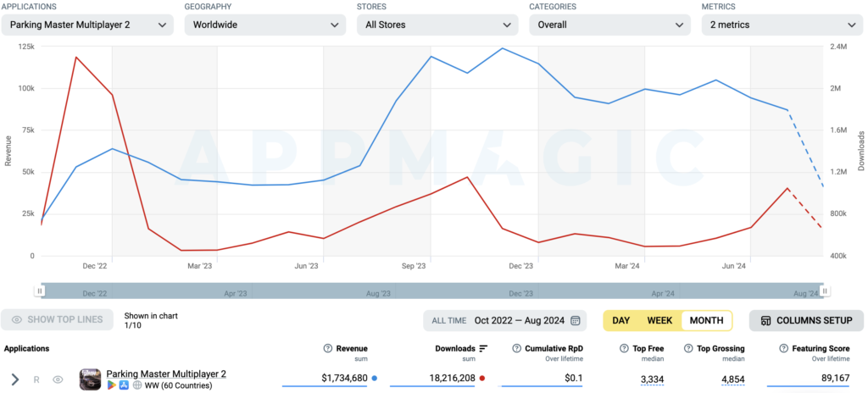Screen dimensions: 868x393
Task: Click the help icon next to Revenue column
Action: tap(327, 349)
